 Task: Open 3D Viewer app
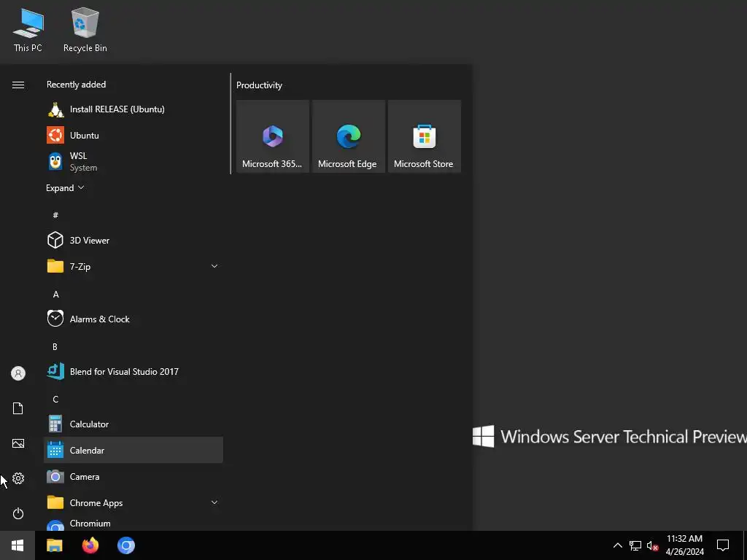point(133,240)
